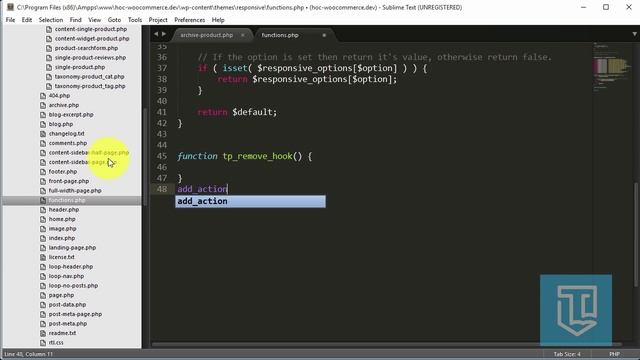Open home.php in sidebar

pyautogui.click(x=62, y=219)
